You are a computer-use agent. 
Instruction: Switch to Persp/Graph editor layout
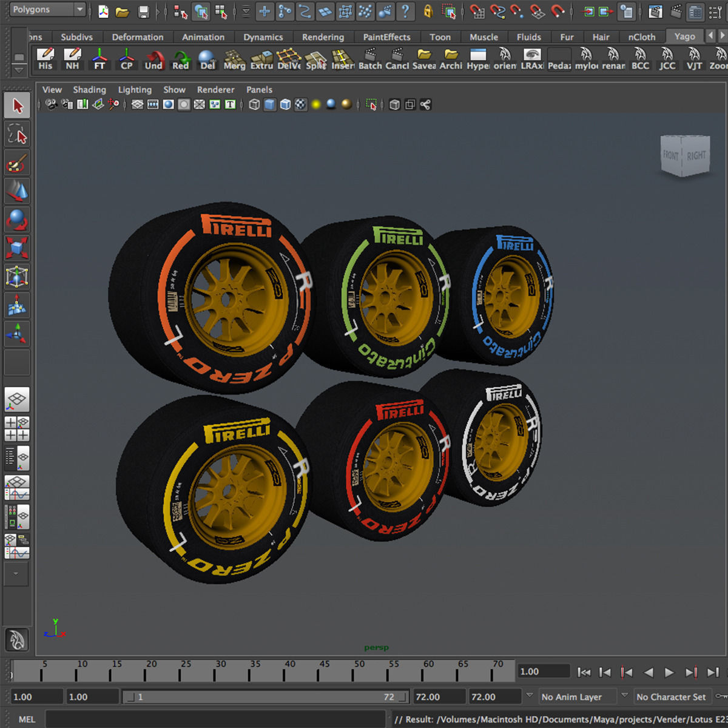(x=17, y=488)
